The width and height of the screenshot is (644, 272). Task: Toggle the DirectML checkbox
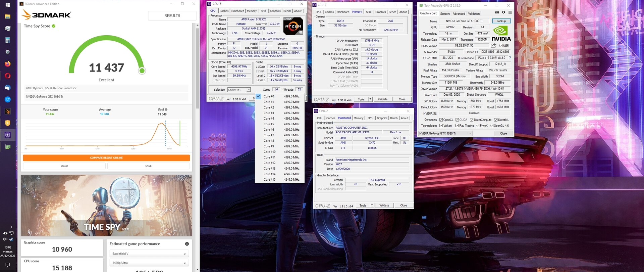[496, 120]
